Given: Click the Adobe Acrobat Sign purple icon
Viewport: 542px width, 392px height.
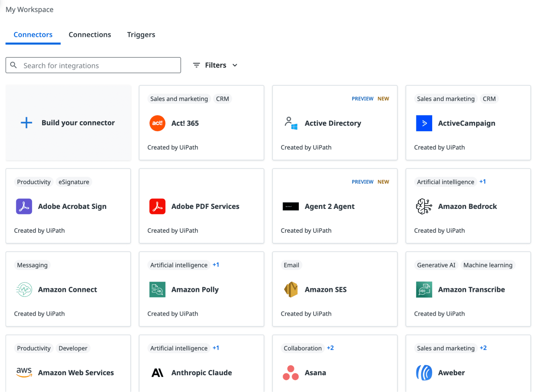Looking at the screenshot, I should [24, 206].
